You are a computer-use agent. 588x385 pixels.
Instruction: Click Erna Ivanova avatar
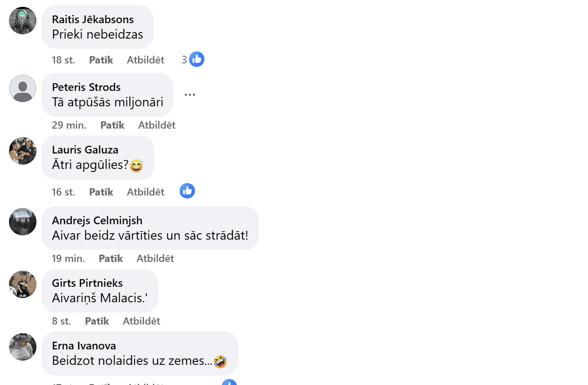(23, 347)
